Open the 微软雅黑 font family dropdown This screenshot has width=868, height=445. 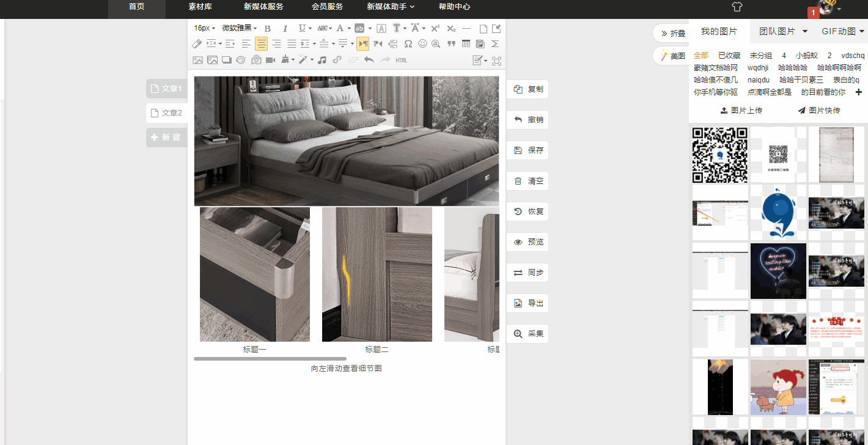240,28
